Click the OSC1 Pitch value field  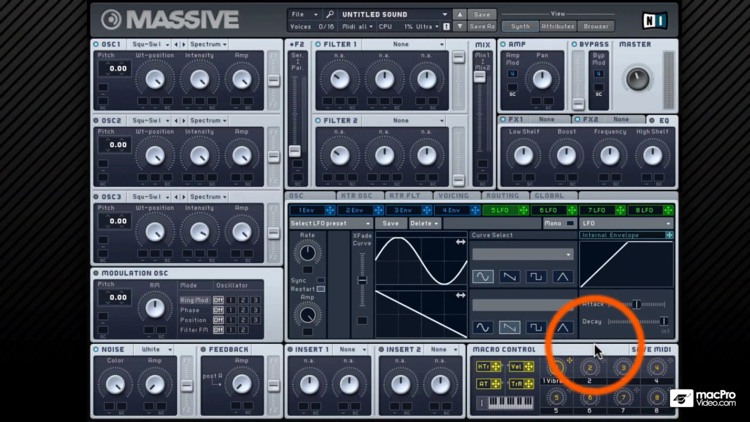(x=115, y=68)
